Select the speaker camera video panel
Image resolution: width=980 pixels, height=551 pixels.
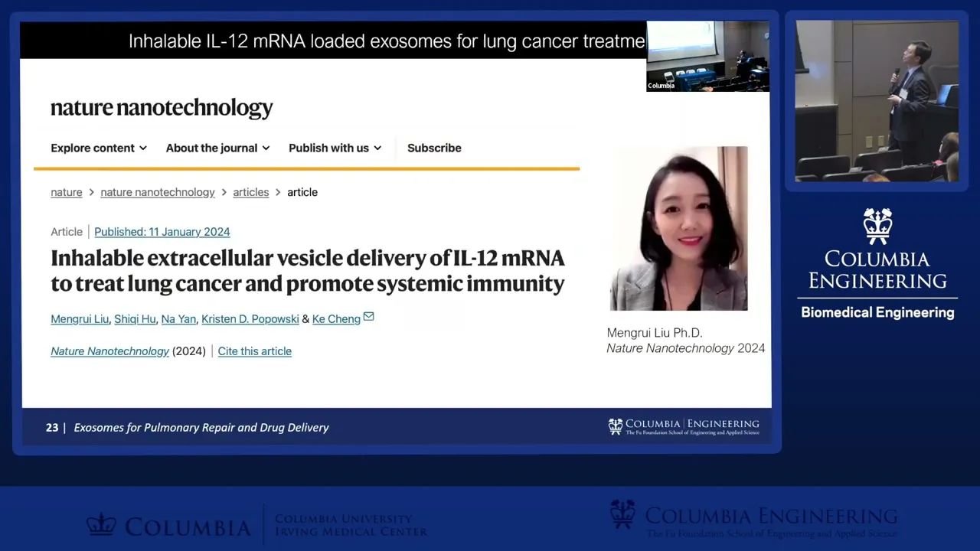877,101
